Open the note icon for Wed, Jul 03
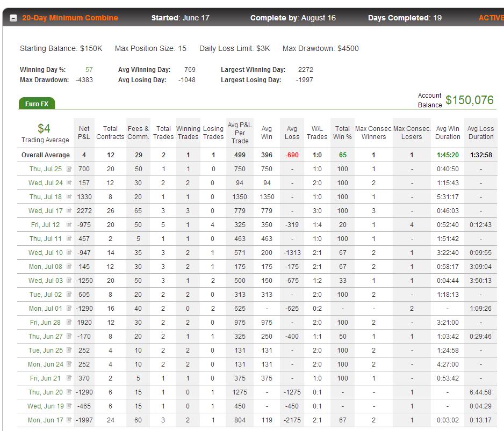Image resolution: width=504 pixels, height=431 pixels. (x=69, y=280)
